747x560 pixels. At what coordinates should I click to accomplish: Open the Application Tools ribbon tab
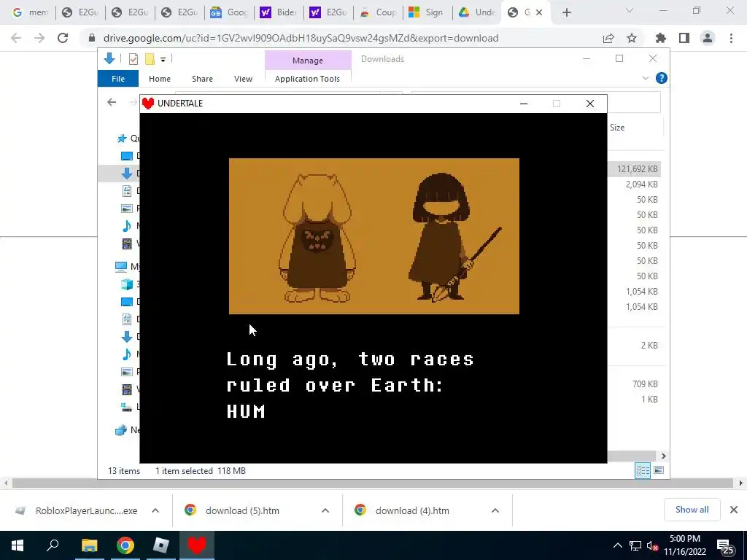(x=307, y=79)
